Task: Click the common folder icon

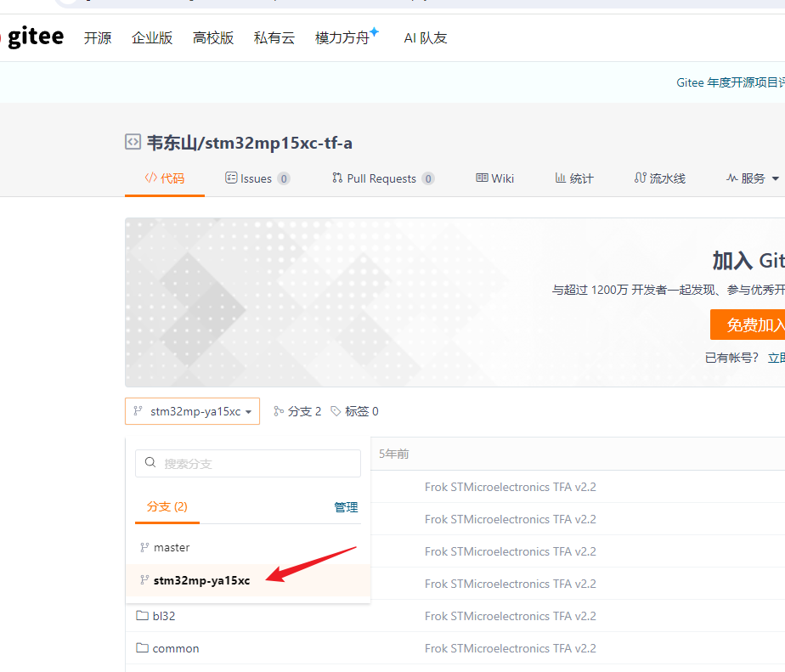Action: click(x=143, y=648)
